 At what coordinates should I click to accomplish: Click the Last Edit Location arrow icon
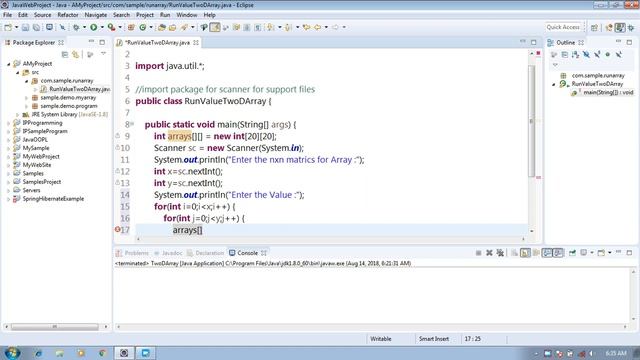[306, 27]
